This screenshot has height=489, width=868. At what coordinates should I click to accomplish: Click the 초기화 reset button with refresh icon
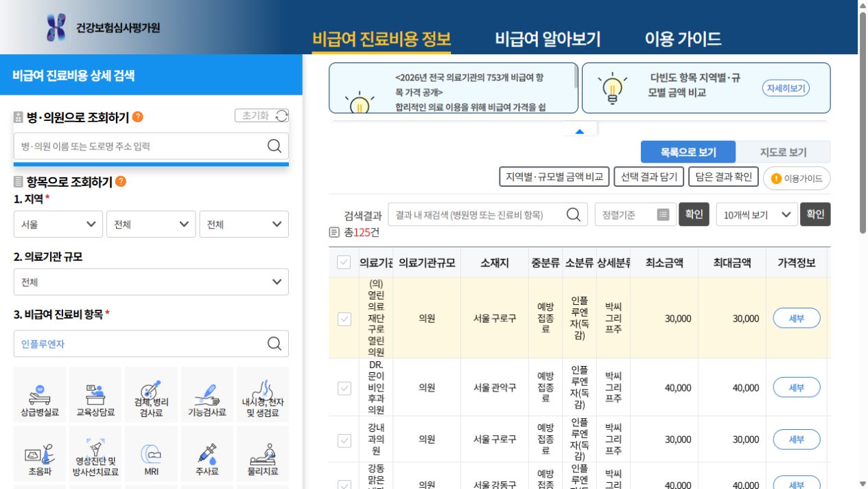click(x=261, y=115)
